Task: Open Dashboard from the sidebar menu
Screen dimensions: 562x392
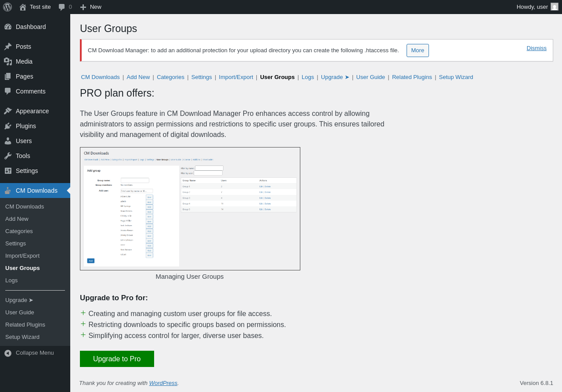Action: pyautogui.click(x=35, y=27)
